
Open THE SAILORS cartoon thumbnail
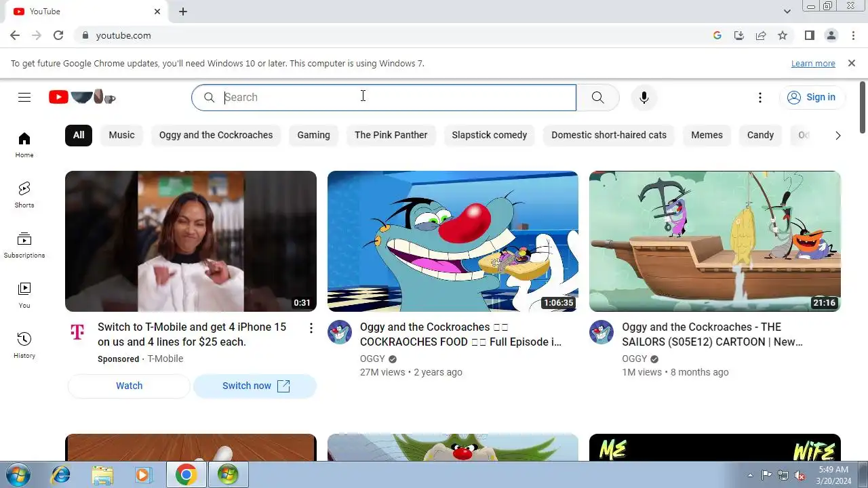click(x=715, y=241)
